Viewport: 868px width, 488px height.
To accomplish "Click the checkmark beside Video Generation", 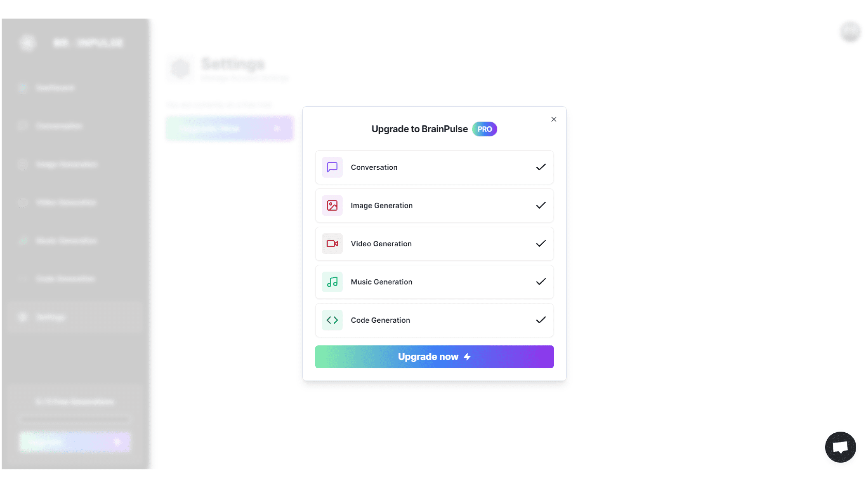I will pos(540,244).
